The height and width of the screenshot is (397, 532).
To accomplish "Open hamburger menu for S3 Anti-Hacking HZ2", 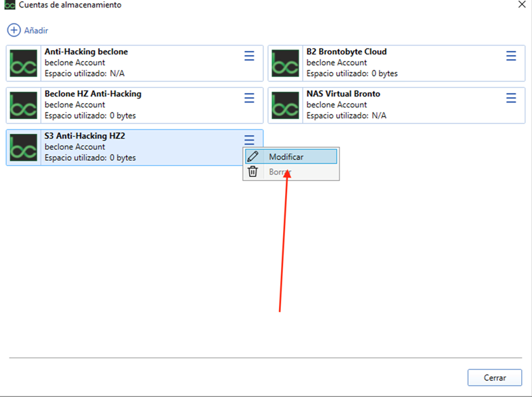I will (x=250, y=139).
